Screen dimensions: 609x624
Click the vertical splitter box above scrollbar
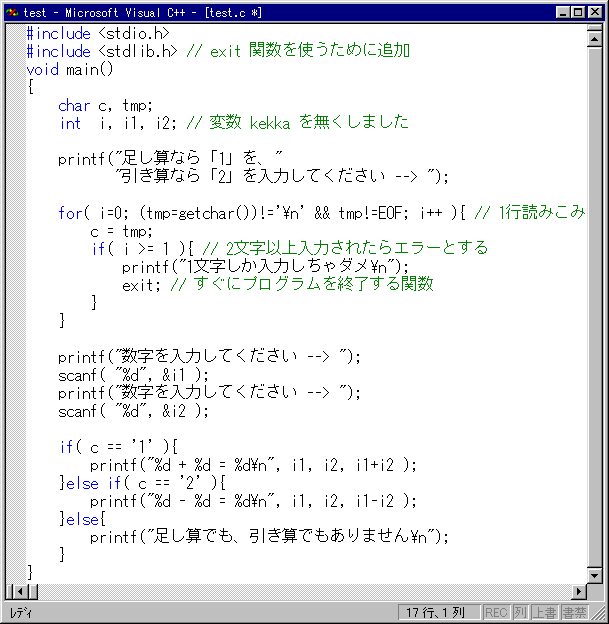[594, 28]
